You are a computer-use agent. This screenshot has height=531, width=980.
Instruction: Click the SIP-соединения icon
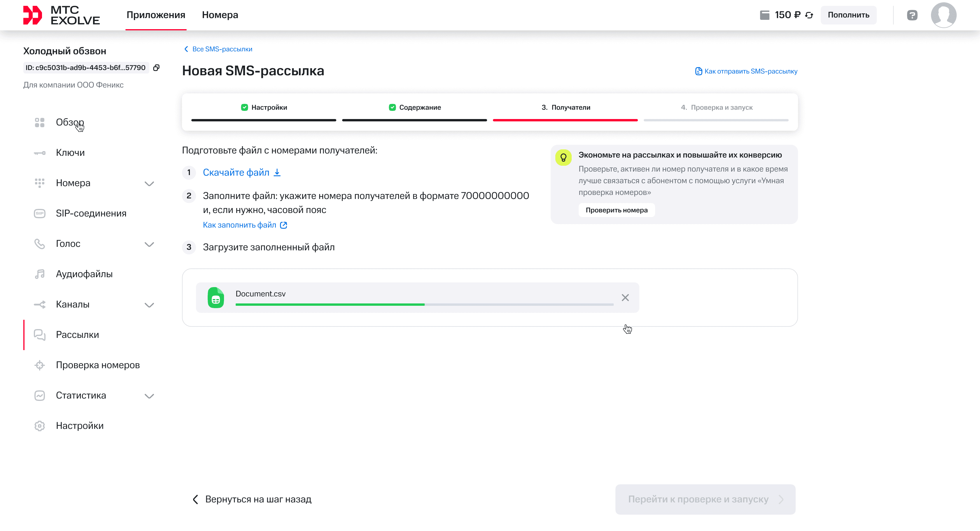coord(40,214)
